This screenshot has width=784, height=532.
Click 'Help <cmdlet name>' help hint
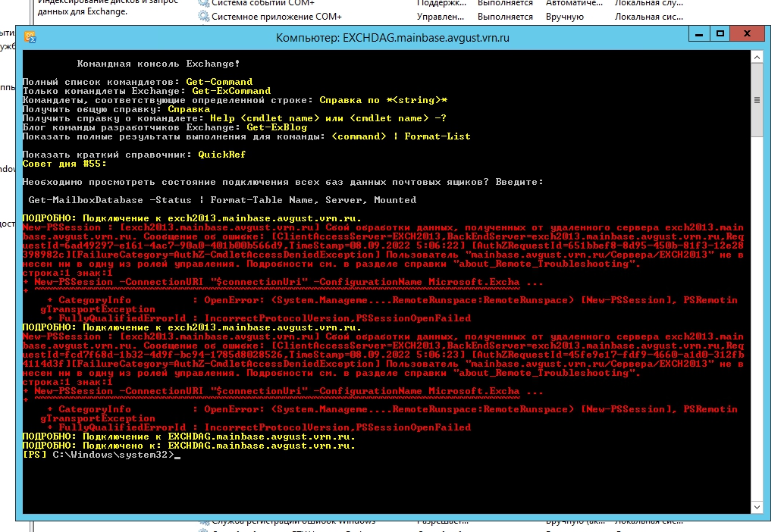click(265, 118)
